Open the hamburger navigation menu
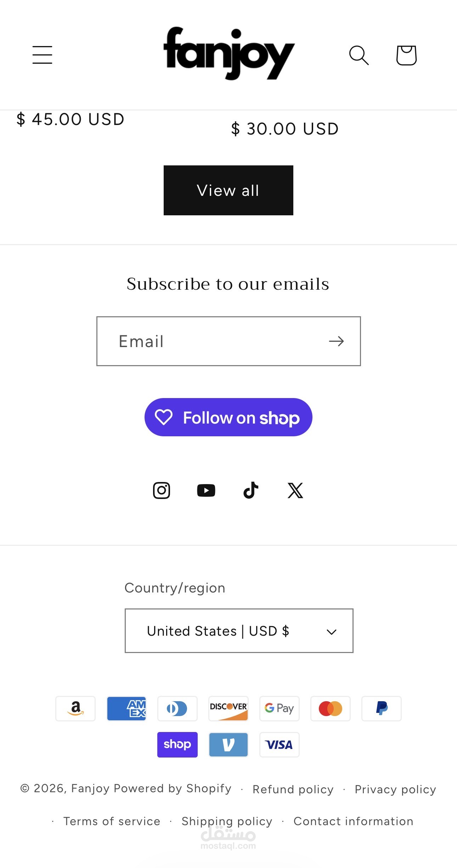Screen dimensions: 457x868 (x=43, y=55)
